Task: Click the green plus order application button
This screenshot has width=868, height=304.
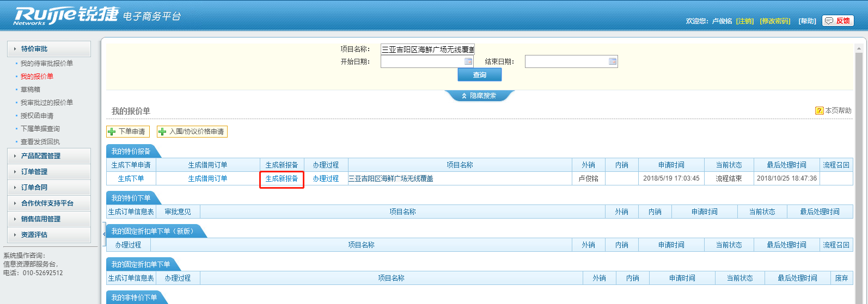Action: tap(127, 132)
